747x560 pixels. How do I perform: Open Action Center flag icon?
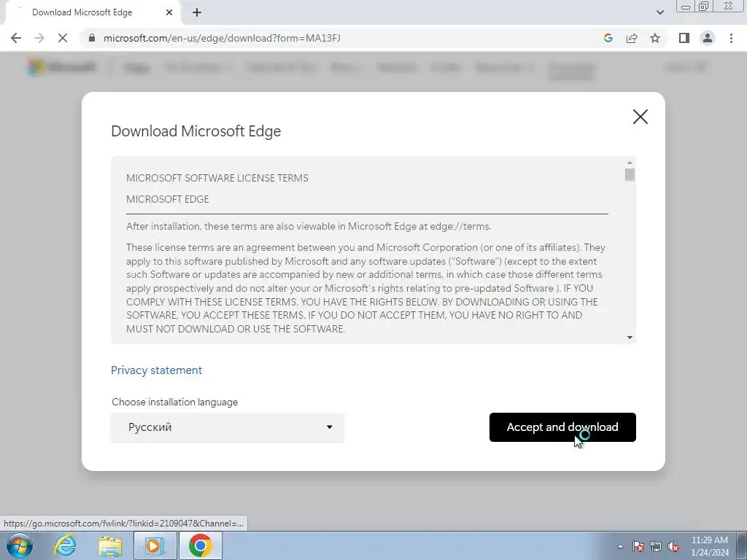[x=638, y=546]
